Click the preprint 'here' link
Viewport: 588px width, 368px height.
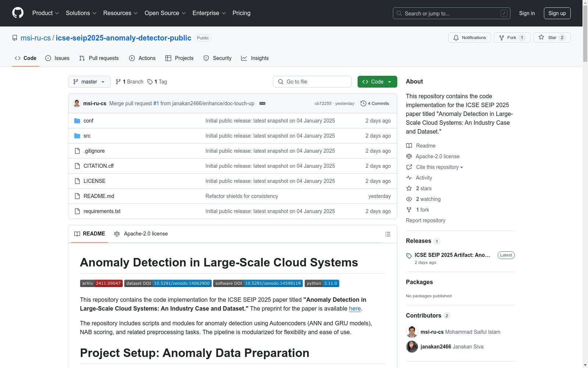pos(355,308)
